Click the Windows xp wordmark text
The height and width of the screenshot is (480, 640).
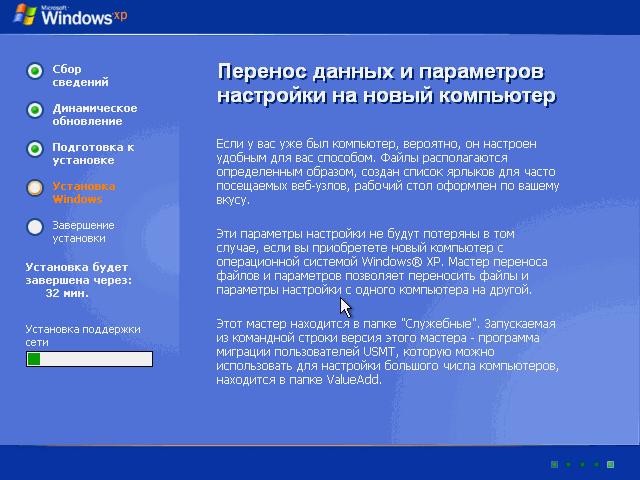84,17
